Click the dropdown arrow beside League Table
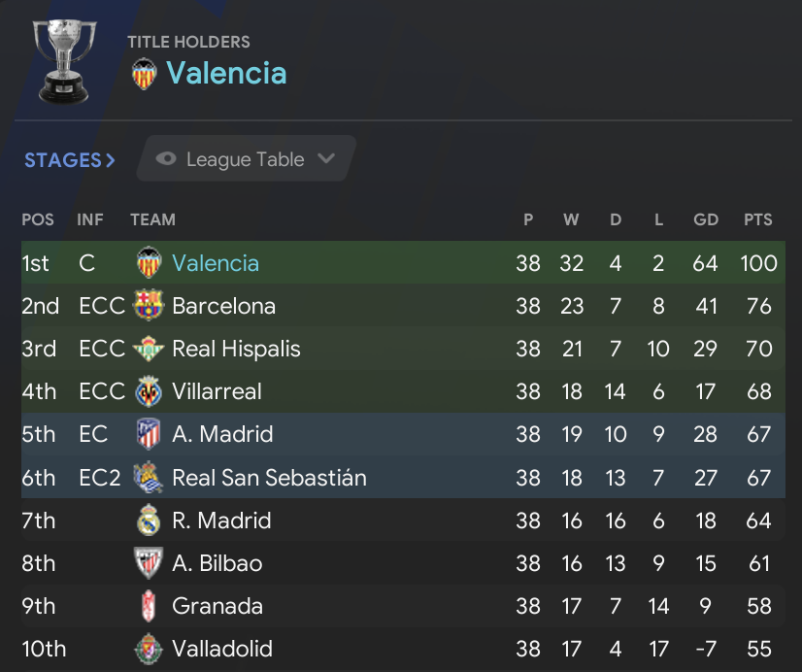The image size is (802, 672). tap(327, 158)
